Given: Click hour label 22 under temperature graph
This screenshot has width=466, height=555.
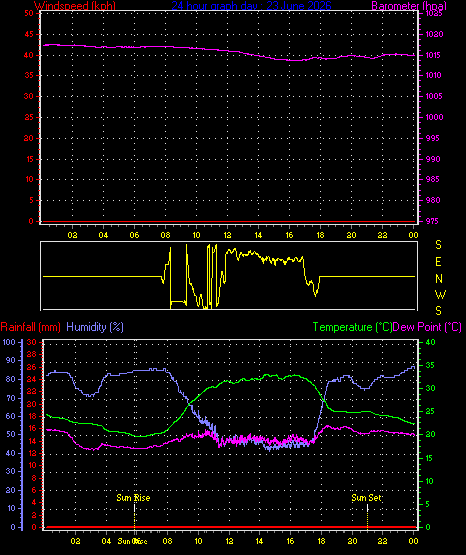Looking at the screenshot, I should point(382,541).
